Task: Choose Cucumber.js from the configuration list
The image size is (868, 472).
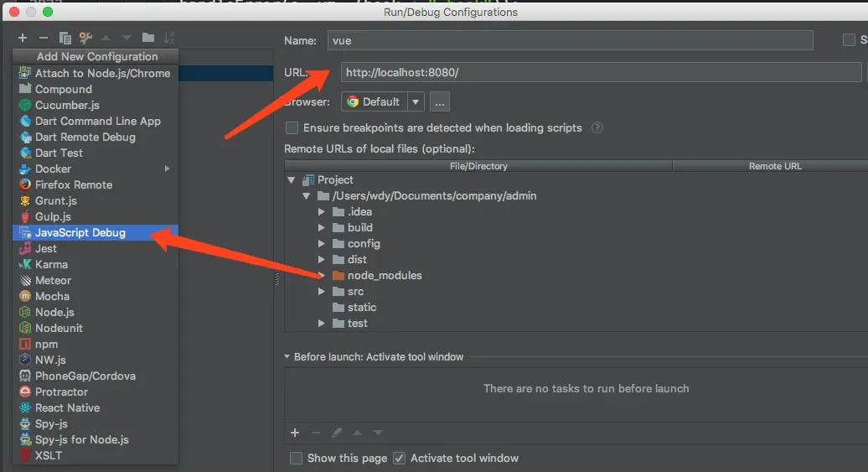Action: click(x=96, y=106)
